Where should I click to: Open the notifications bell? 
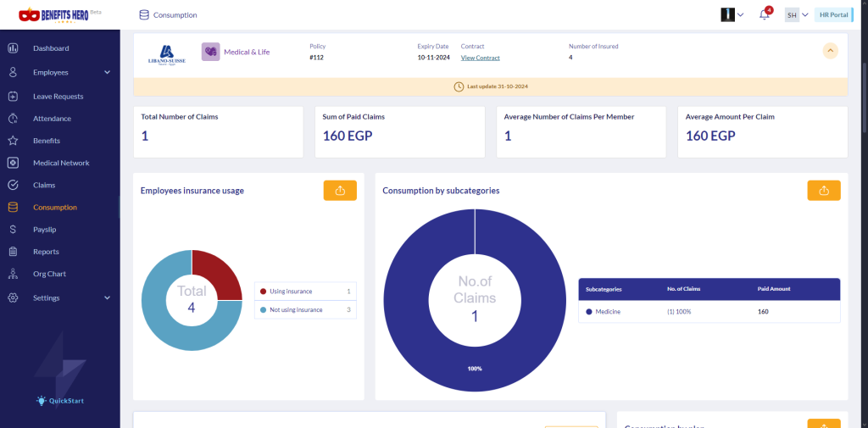pyautogui.click(x=765, y=15)
